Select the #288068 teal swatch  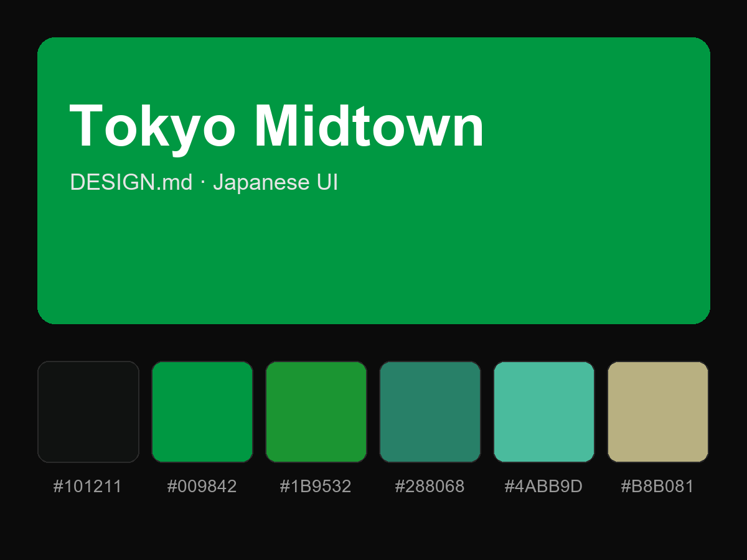[x=430, y=412]
